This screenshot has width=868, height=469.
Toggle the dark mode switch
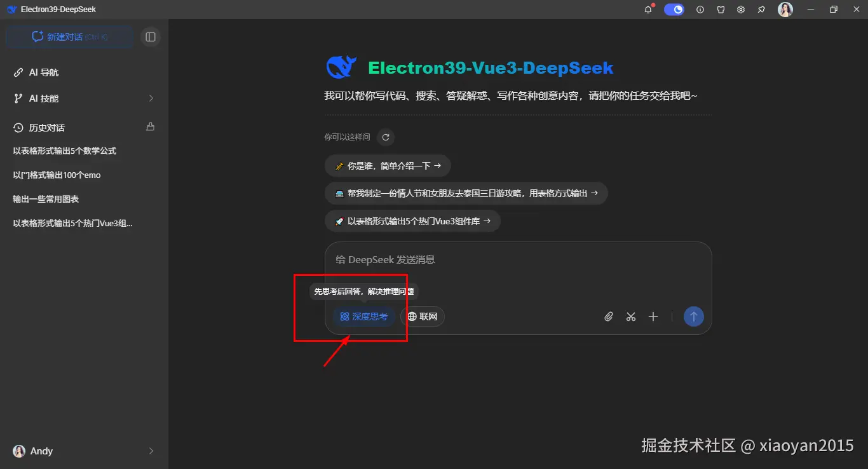point(674,10)
